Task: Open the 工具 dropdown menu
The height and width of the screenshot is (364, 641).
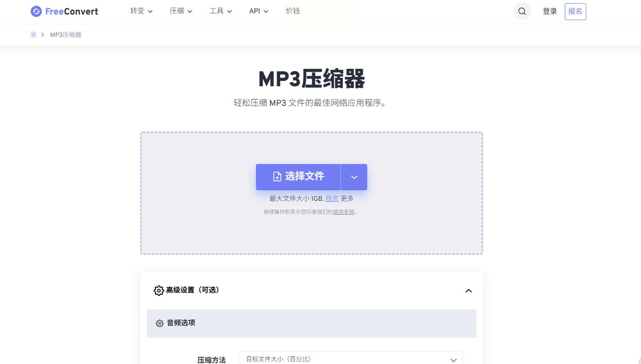Action: tap(220, 11)
